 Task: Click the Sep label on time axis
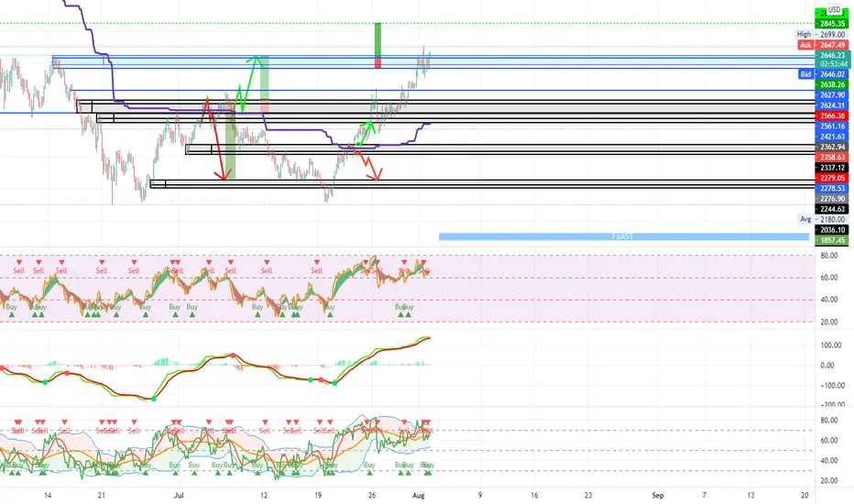[x=658, y=495]
